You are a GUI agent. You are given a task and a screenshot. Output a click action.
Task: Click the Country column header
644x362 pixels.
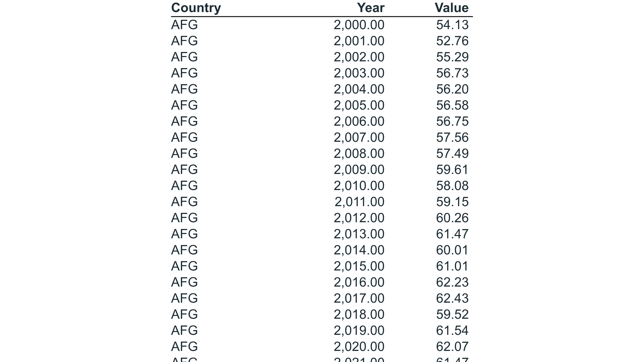tap(196, 8)
